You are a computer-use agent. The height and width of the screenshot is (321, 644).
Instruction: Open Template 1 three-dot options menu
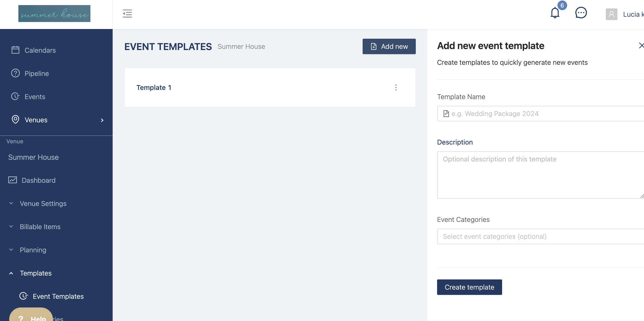(396, 88)
